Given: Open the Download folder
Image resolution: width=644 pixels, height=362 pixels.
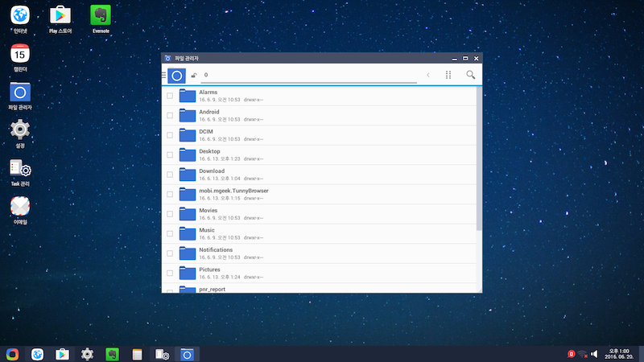Looking at the screenshot, I should pyautogui.click(x=319, y=175).
